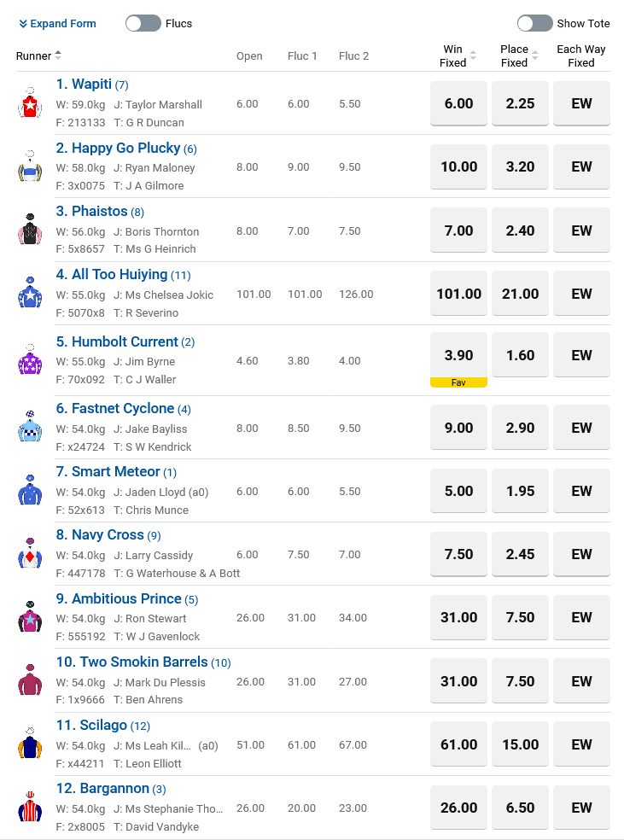Image resolution: width=624 pixels, height=840 pixels.
Task: Click Two Smokin Barrels' maroon silks icon
Action: point(30,680)
